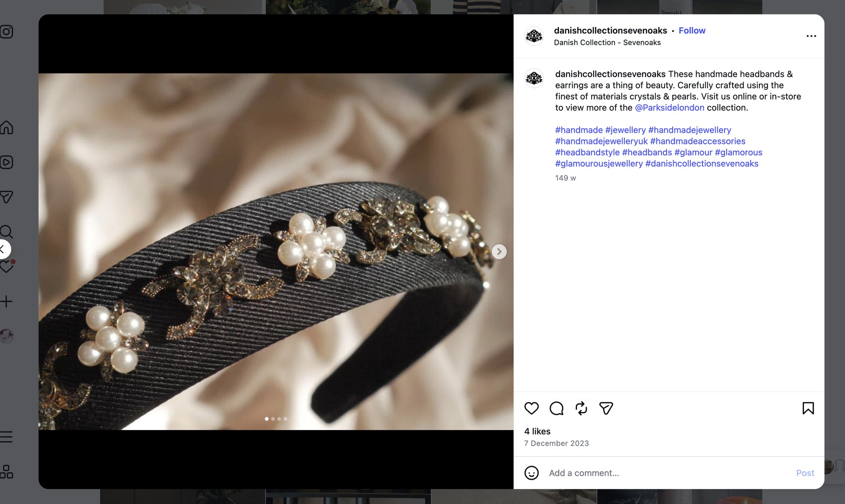
Task: Go to Home feed icon
Action: (x=6, y=127)
